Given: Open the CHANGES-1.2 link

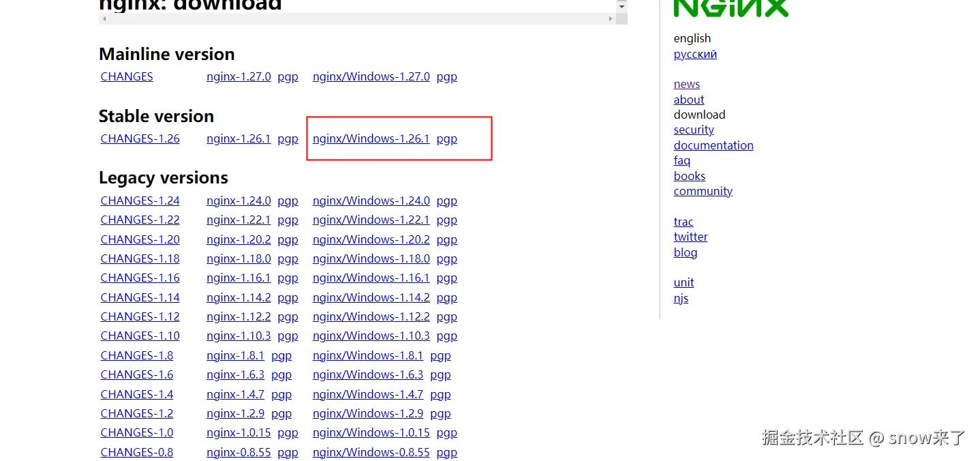Looking at the screenshot, I should click(x=137, y=413).
